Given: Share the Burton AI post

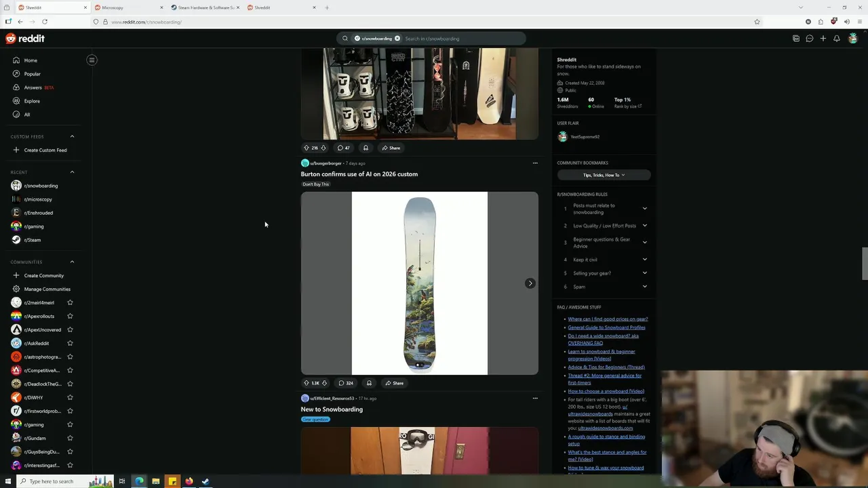Looking at the screenshot, I should tap(395, 383).
